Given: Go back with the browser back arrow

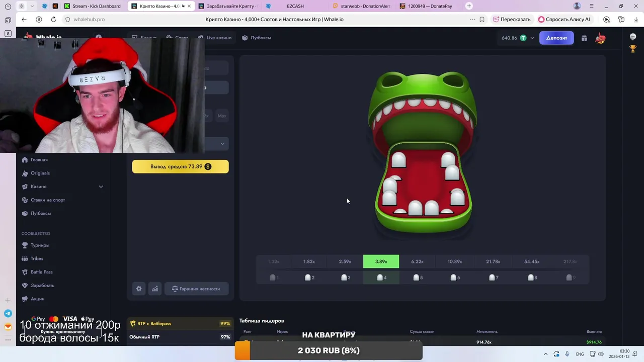Looking at the screenshot, I should coord(24,19).
